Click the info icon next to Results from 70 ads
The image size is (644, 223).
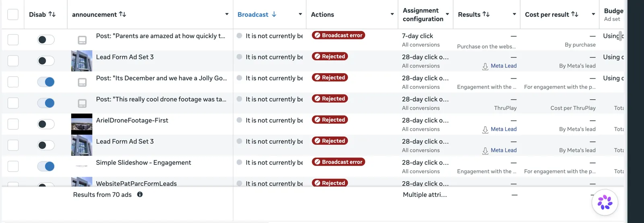140,194
